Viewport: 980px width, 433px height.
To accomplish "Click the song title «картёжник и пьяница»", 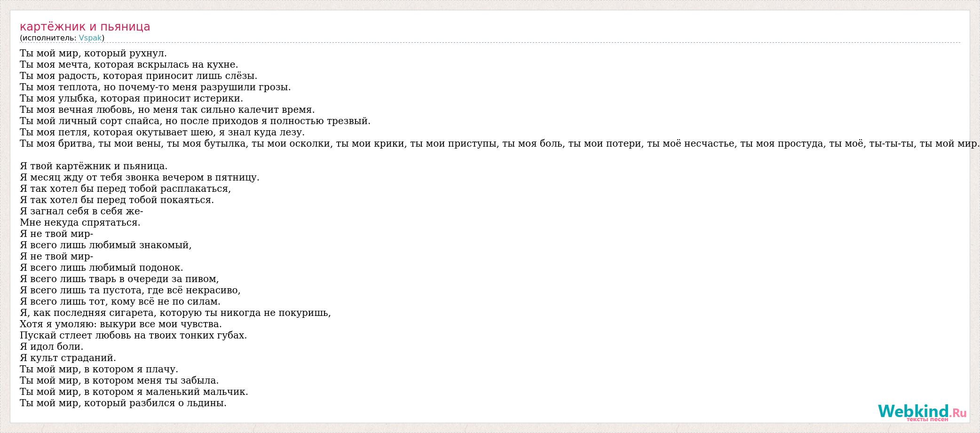I will [x=85, y=27].
